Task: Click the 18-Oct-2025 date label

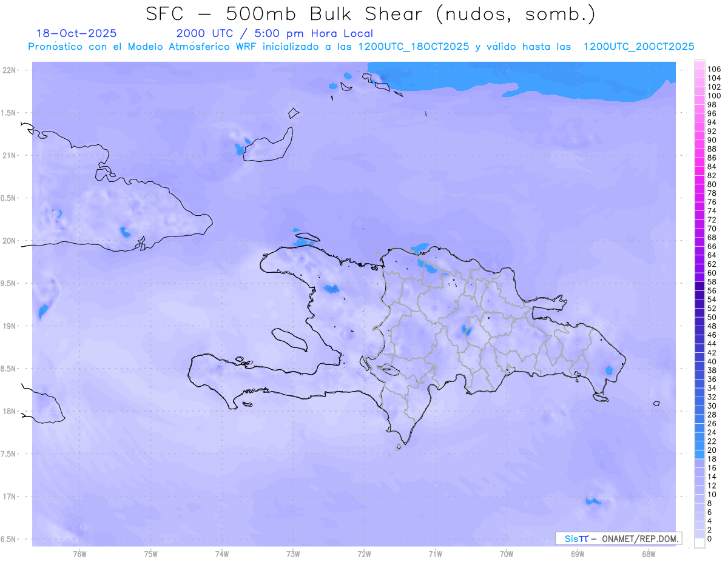Action: tap(76, 33)
